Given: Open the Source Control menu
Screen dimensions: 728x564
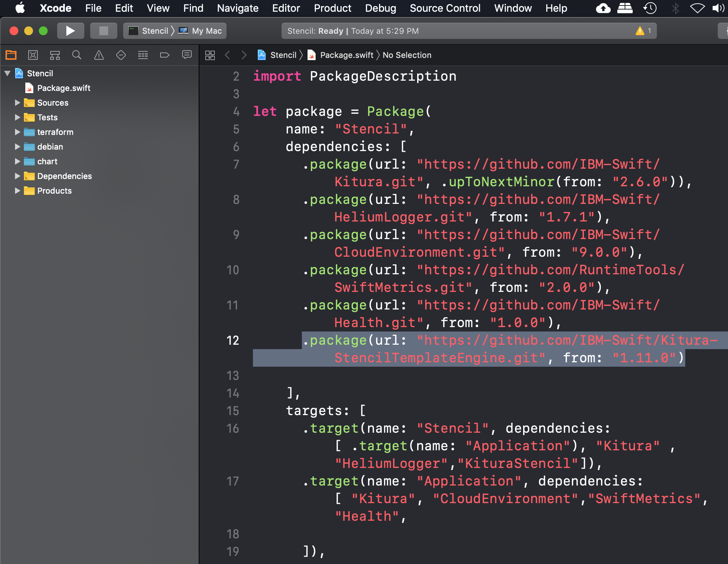Looking at the screenshot, I should point(445,8).
